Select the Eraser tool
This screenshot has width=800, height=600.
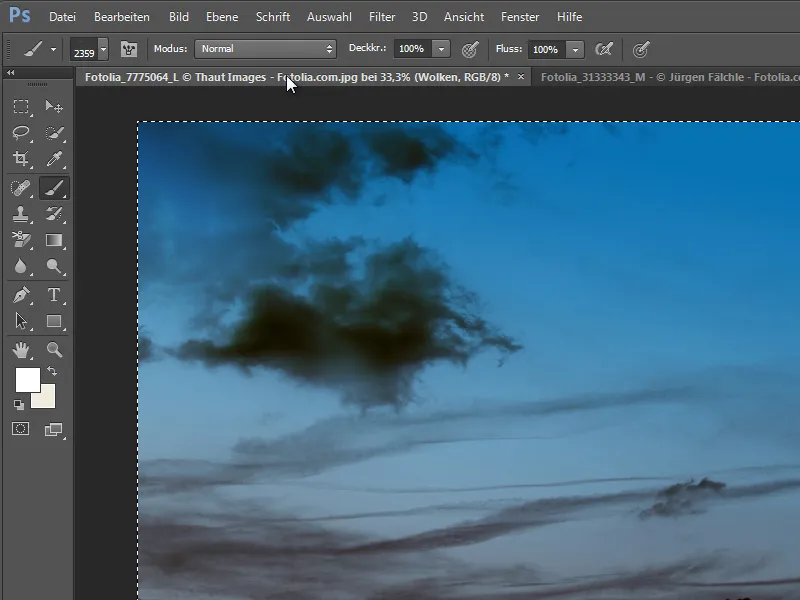[x=21, y=240]
